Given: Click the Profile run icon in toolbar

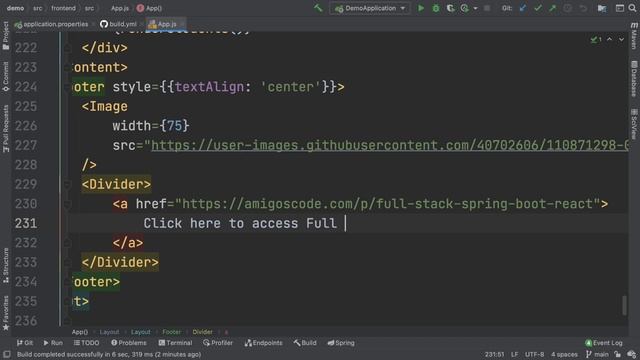Looking at the screenshot, I should (x=464, y=8).
